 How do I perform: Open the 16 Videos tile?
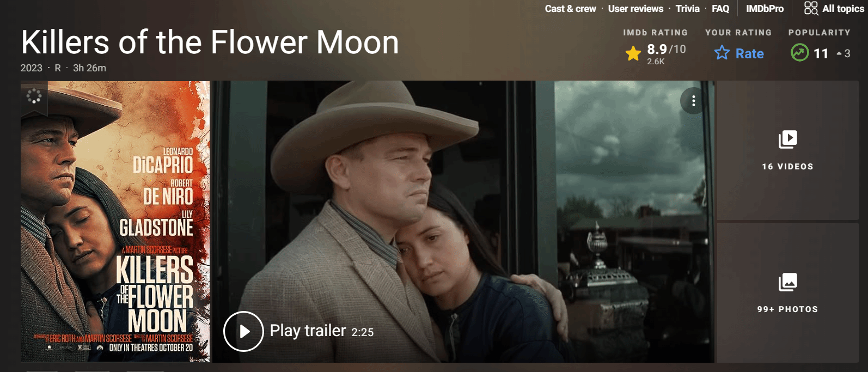pyautogui.click(x=787, y=150)
